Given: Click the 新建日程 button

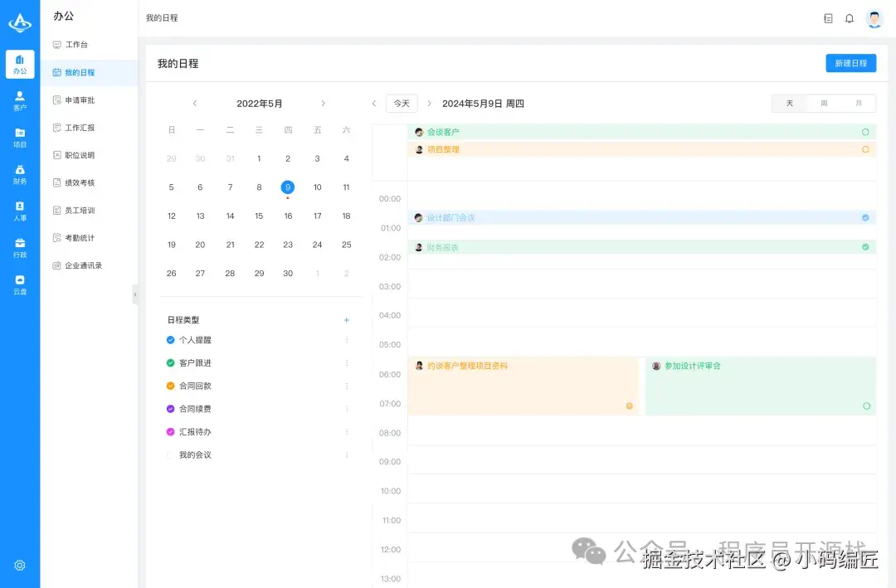Looking at the screenshot, I should point(850,63).
